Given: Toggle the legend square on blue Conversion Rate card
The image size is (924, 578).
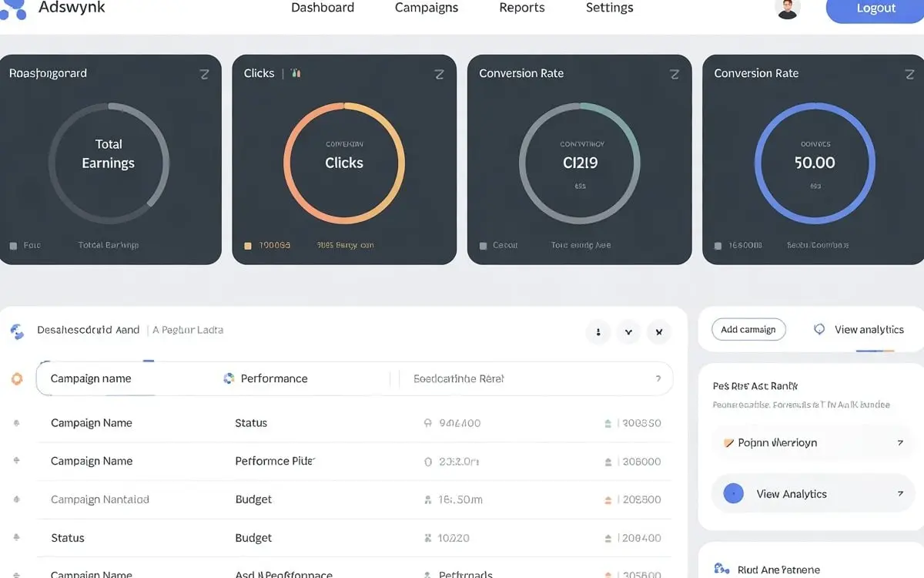Looking at the screenshot, I should [x=718, y=246].
